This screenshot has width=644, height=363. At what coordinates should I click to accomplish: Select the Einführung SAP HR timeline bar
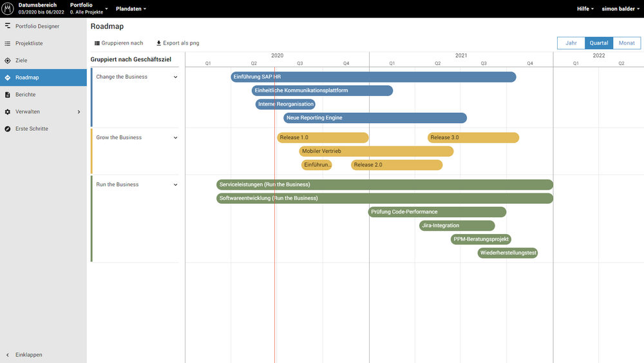[374, 77]
